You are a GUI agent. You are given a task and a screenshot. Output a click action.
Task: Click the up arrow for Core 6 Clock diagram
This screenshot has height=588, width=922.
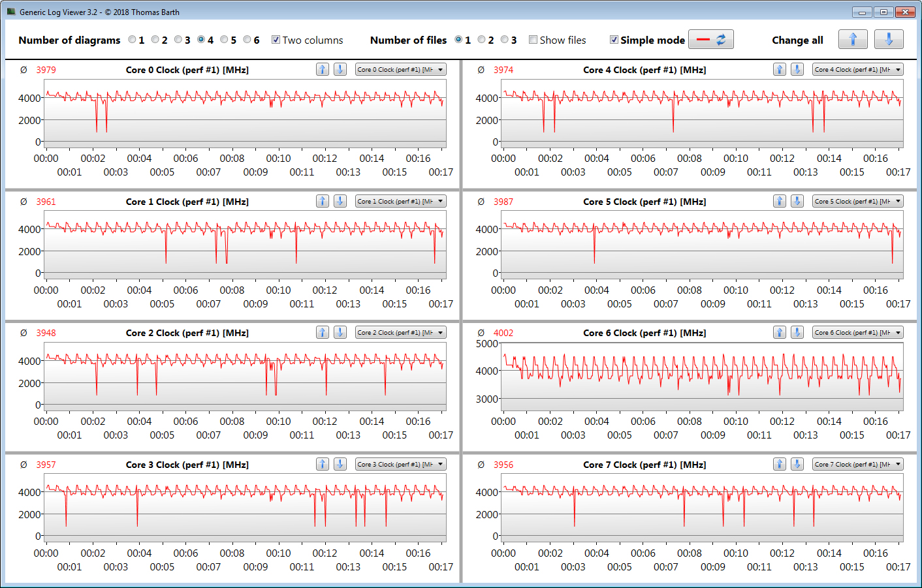coord(780,332)
